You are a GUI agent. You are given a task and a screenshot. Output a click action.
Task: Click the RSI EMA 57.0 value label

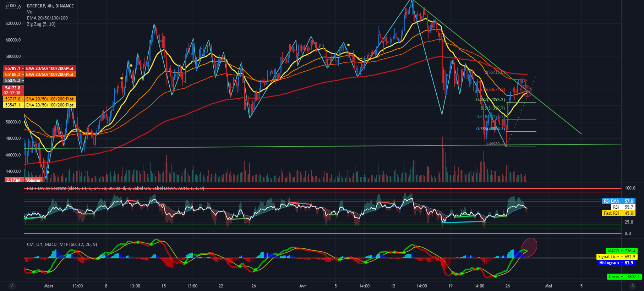tap(618, 201)
